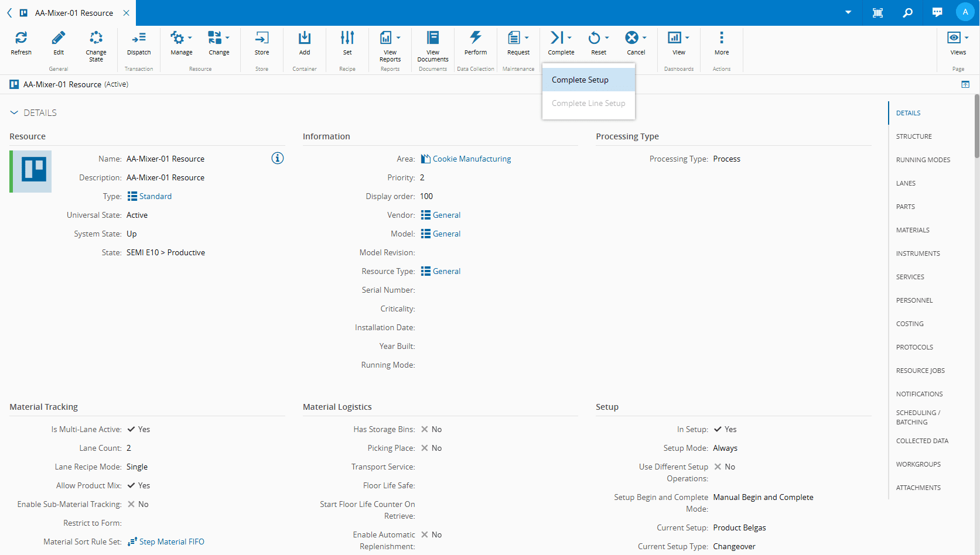Click the resource info icon beside Name
The width and height of the screenshot is (980, 555).
coord(278,159)
